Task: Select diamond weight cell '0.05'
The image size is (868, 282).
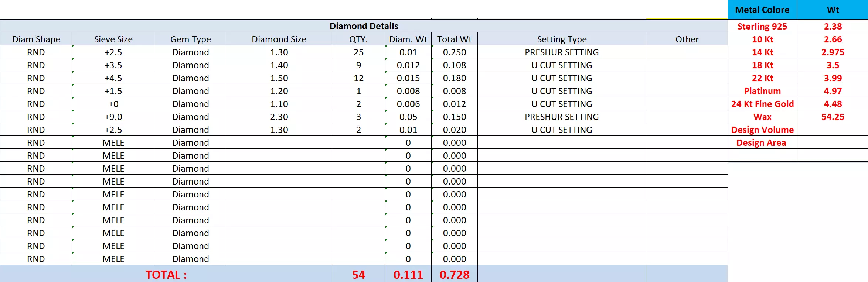Action: click(408, 117)
